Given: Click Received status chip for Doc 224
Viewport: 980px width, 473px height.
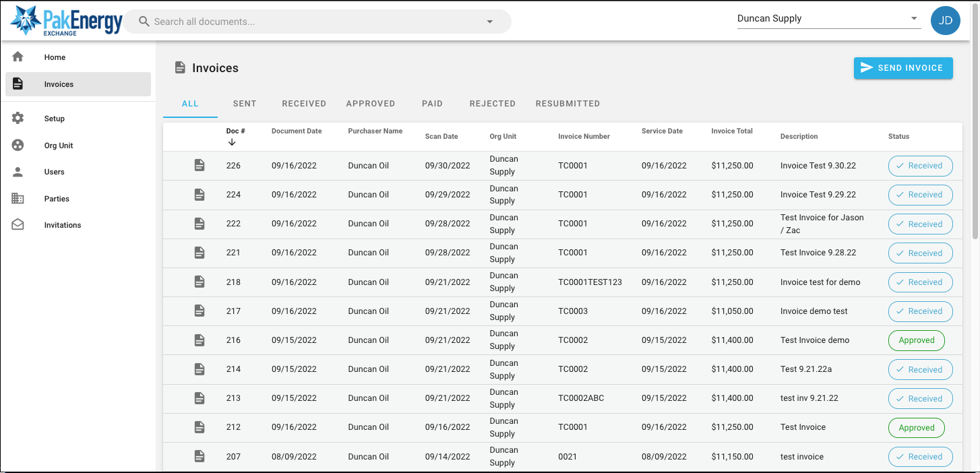Looking at the screenshot, I should pos(920,195).
